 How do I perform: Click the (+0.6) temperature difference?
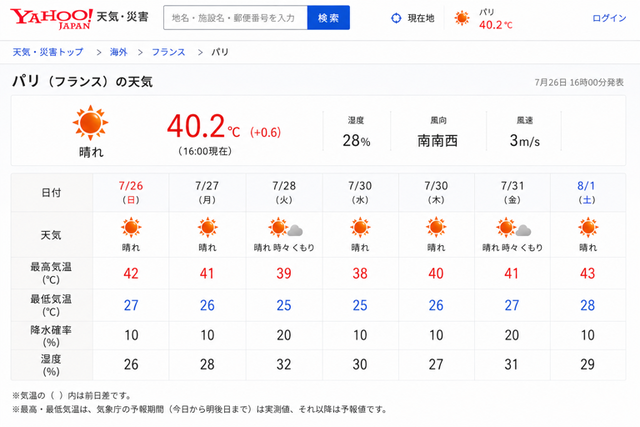[x=265, y=132]
